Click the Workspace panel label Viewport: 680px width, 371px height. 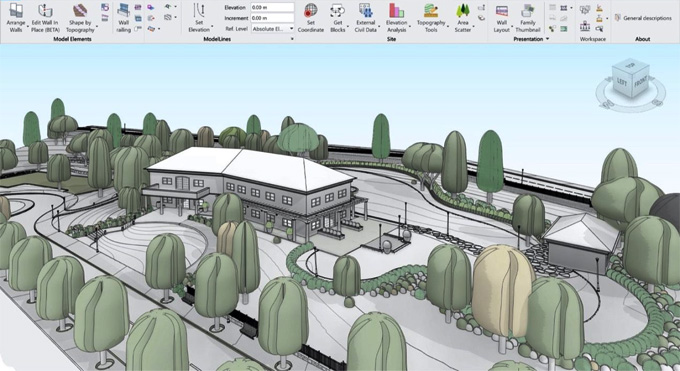point(593,39)
